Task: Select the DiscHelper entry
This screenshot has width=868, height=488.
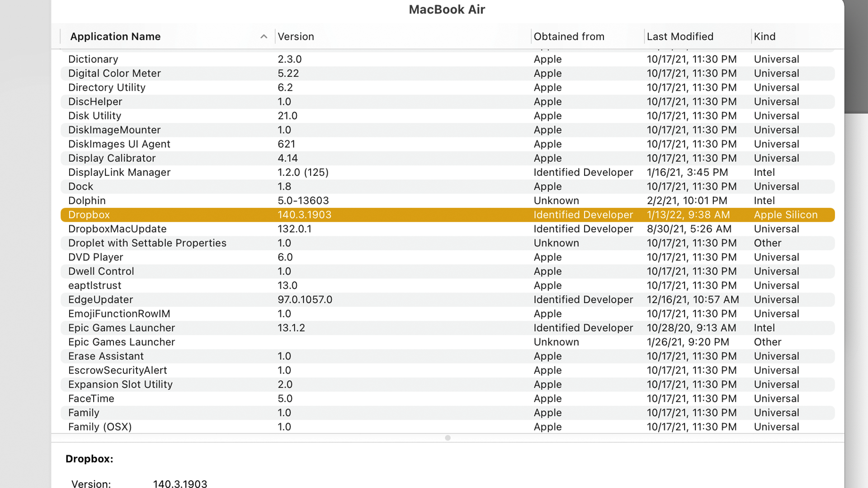Action: point(448,102)
